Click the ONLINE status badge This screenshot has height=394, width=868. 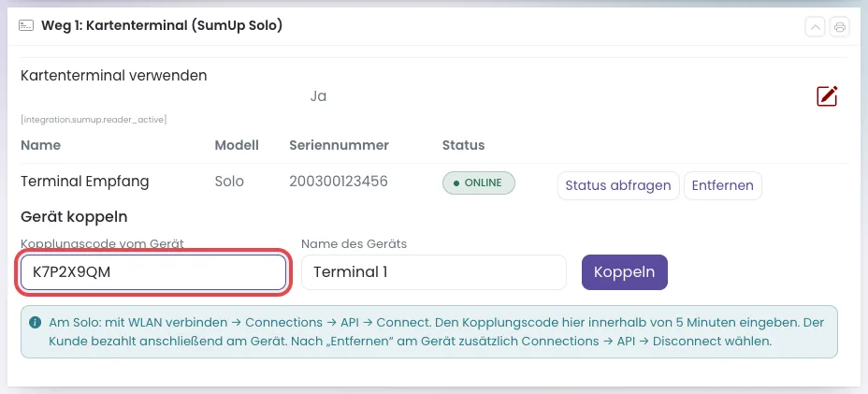(x=478, y=182)
